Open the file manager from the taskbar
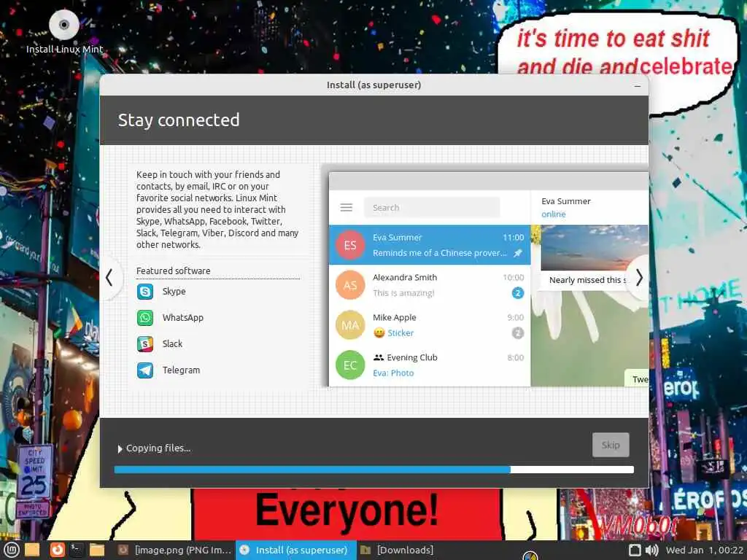This screenshot has width=747, height=560. click(97, 550)
